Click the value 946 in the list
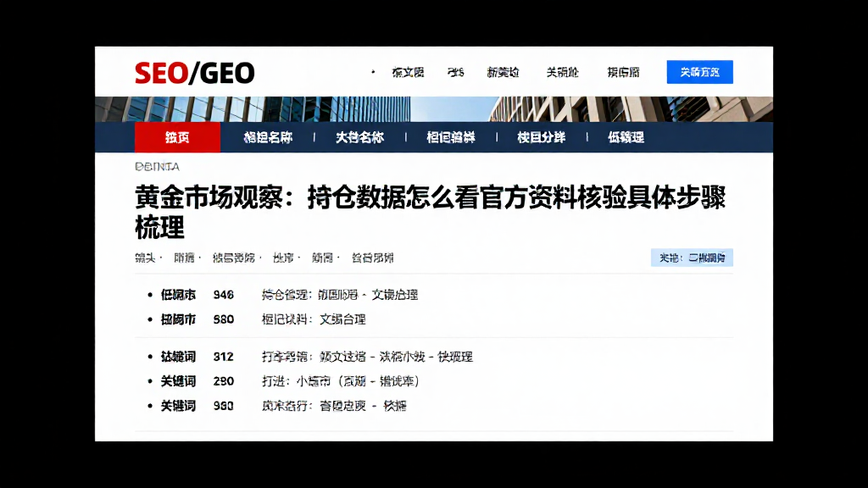The width and height of the screenshot is (868, 488). coord(224,295)
